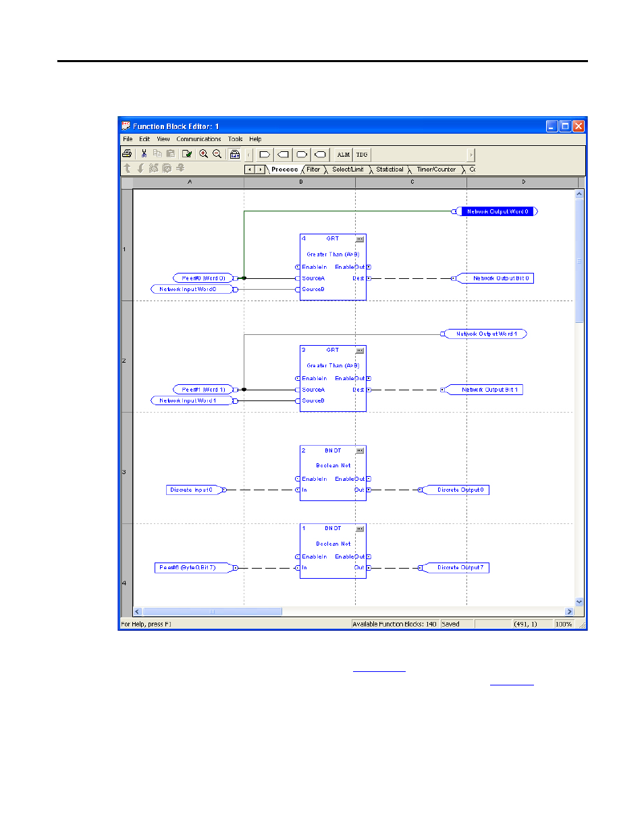Viewport: 644px width, 834px height.
Task: Click vertical scrollbar down arrow
Action: coord(579,602)
